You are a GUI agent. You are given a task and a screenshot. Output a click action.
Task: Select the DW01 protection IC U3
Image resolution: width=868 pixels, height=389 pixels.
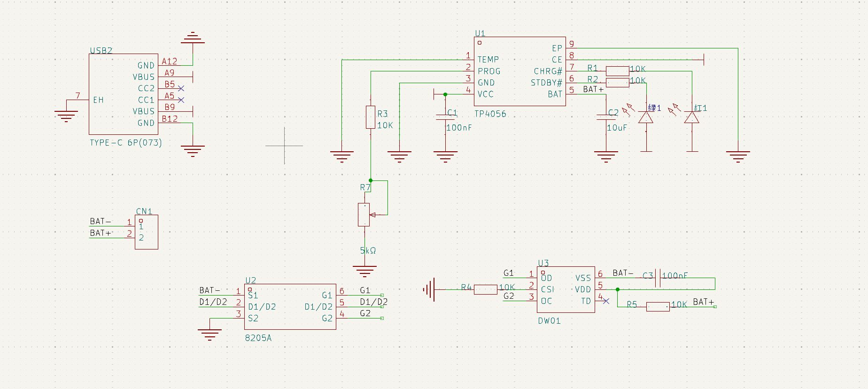pos(566,289)
